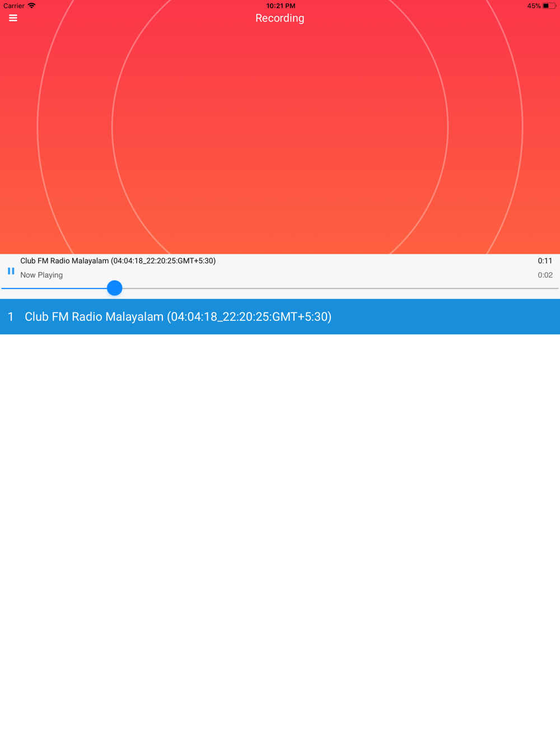560x747 pixels.
Task: Click the elapsed time 0:02
Action: [x=545, y=275]
